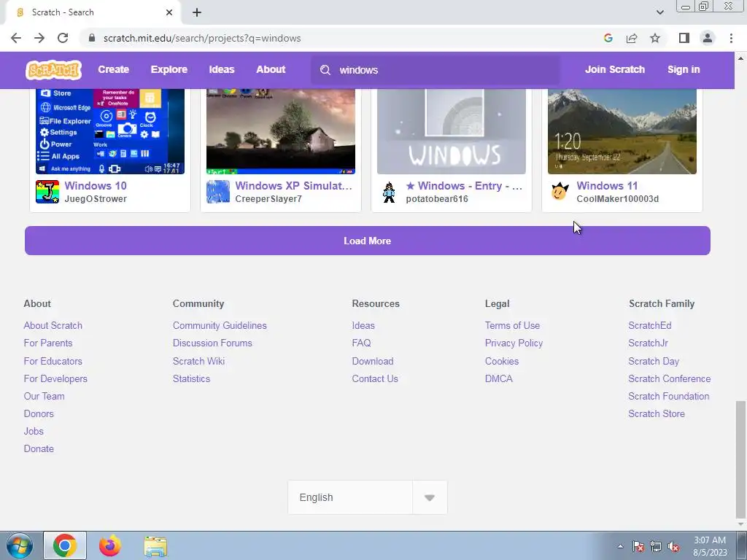Click the Google icon in address bar
Viewport: 747px width, 560px height.
[608, 38]
